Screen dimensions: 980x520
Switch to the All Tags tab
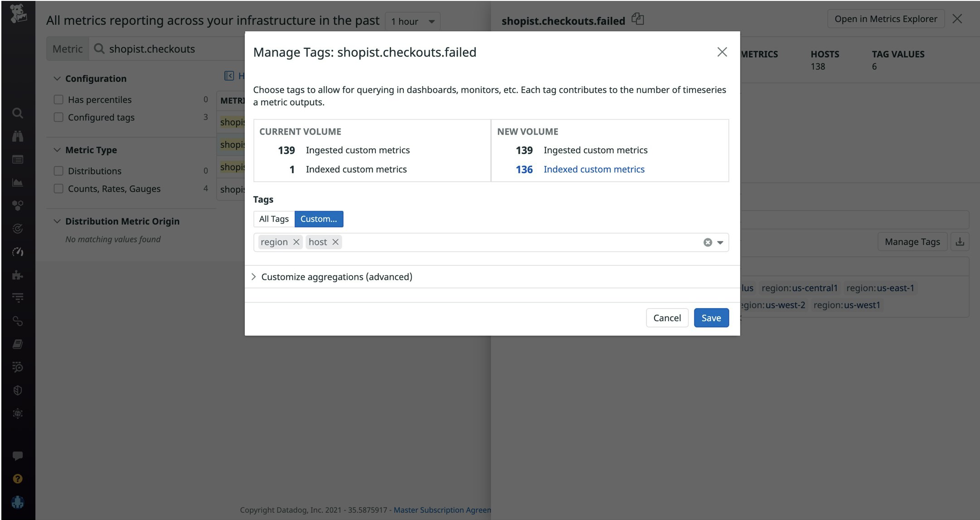point(273,219)
